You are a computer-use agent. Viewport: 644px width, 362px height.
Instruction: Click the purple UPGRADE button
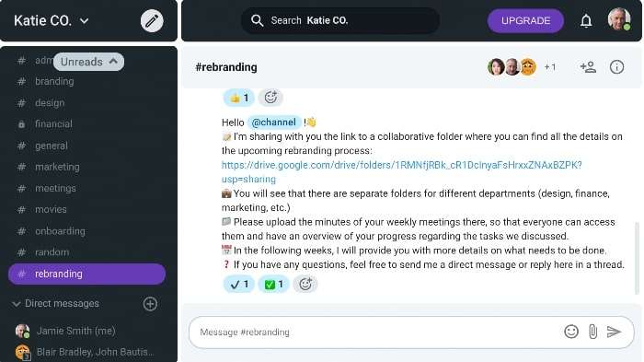click(x=525, y=20)
